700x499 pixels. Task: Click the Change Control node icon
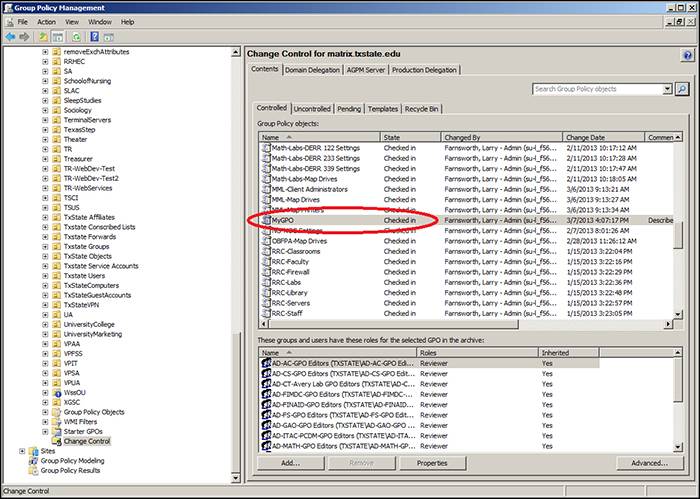57,441
